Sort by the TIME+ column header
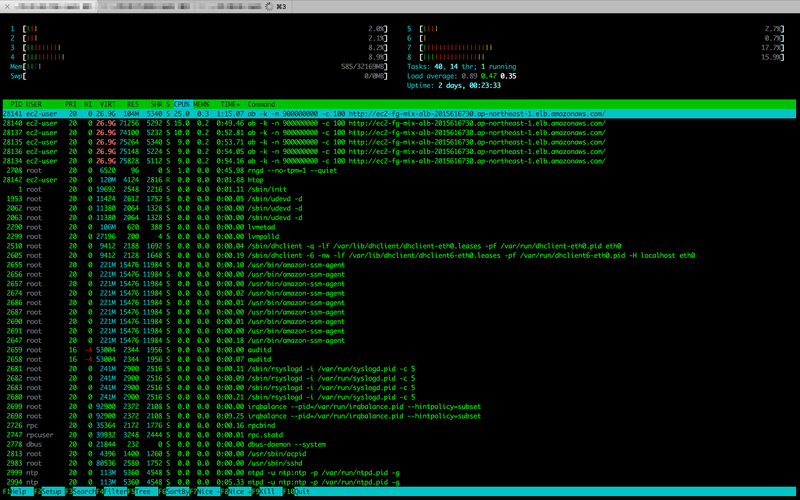The width and height of the screenshot is (800, 500). (230, 104)
